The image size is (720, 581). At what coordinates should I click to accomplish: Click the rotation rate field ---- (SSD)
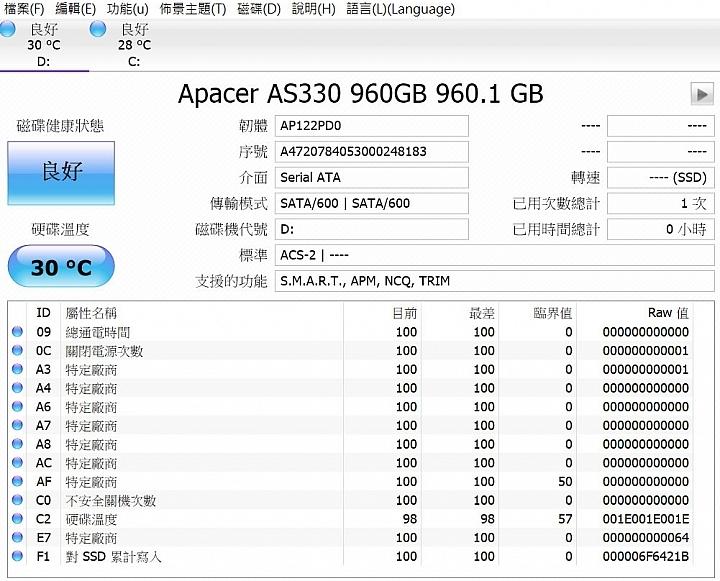(661, 177)
